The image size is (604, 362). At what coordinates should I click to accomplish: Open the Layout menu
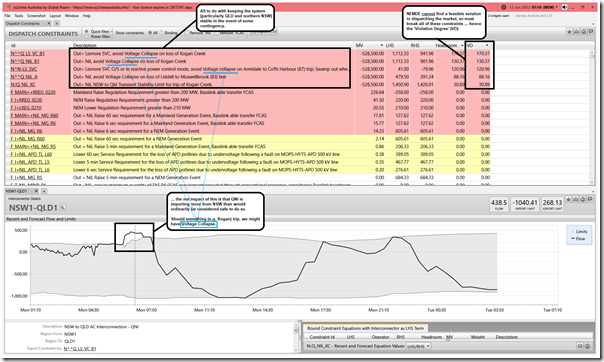coord(55,16)
